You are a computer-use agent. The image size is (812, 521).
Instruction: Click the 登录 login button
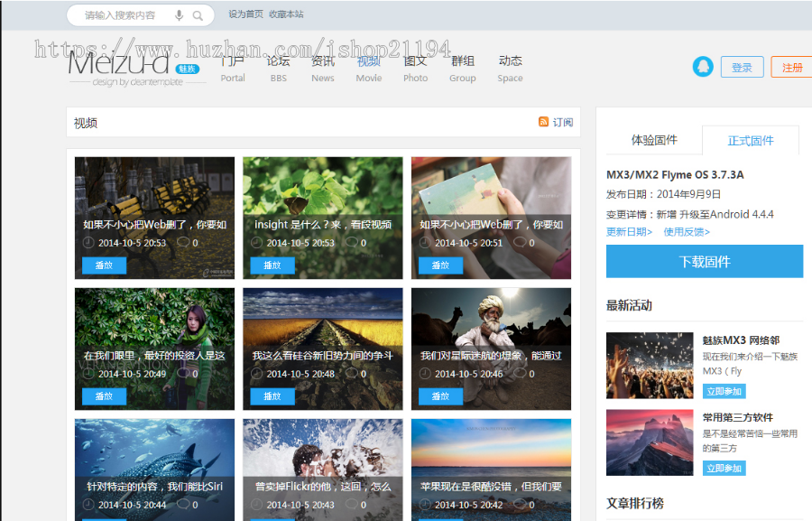tap(742, 67)
